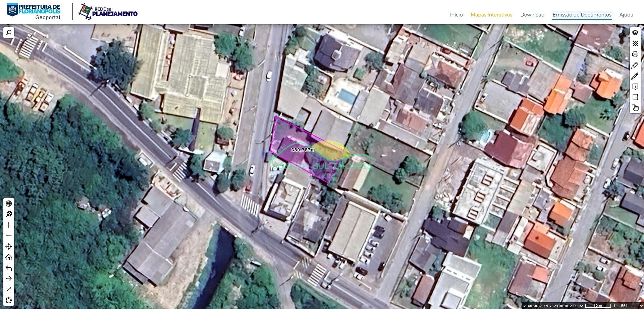Go to the Download page
This screenshot has width=644, height=309.
[x=532, y=15]
